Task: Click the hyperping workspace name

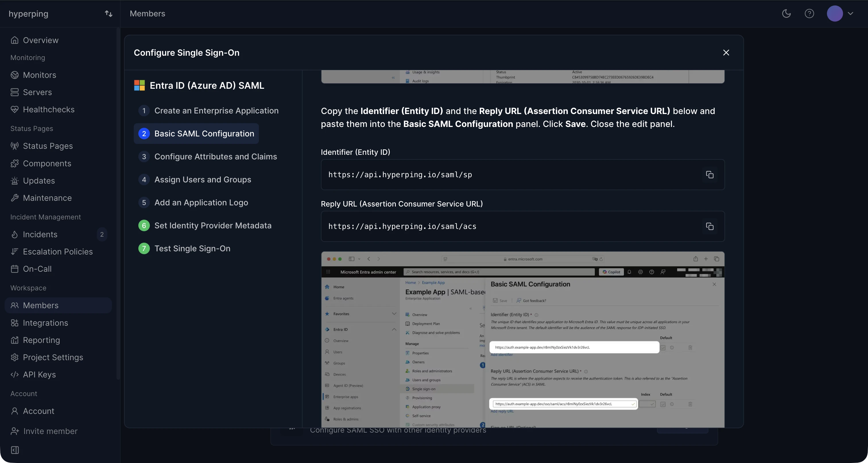Action: (x=28, y=14)
